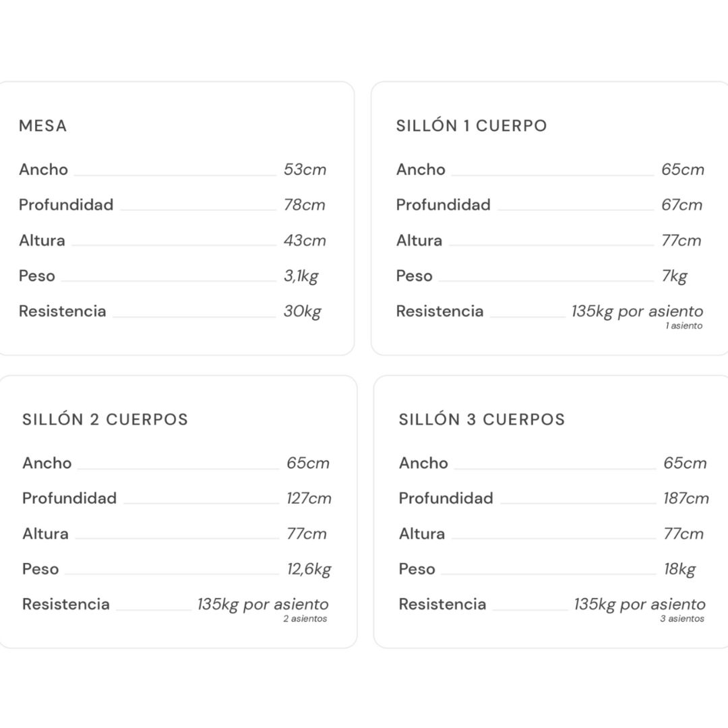Click the 12,6kg weight value
728x728 pixels.
(x=309, y=570)
